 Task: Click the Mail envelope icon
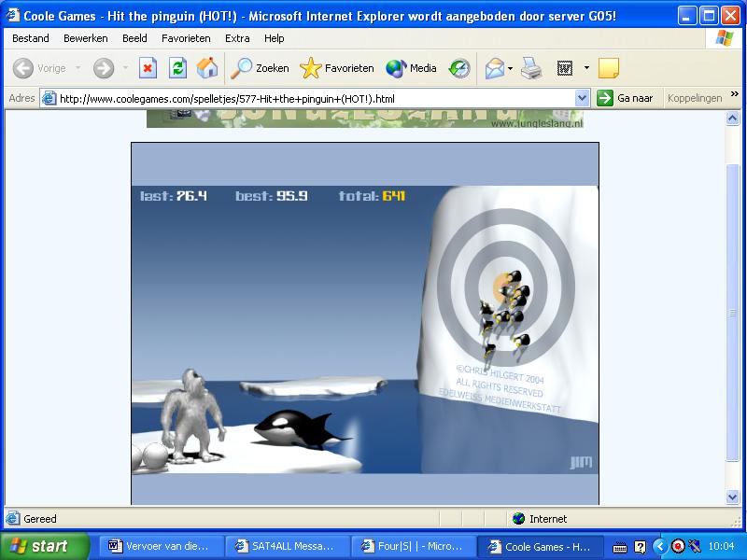point(495,68)
